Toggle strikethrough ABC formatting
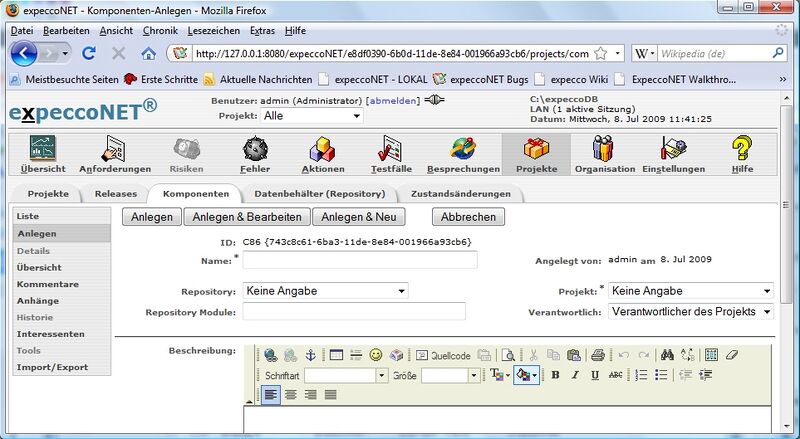 pyautogui.click(x=615, y=375)
